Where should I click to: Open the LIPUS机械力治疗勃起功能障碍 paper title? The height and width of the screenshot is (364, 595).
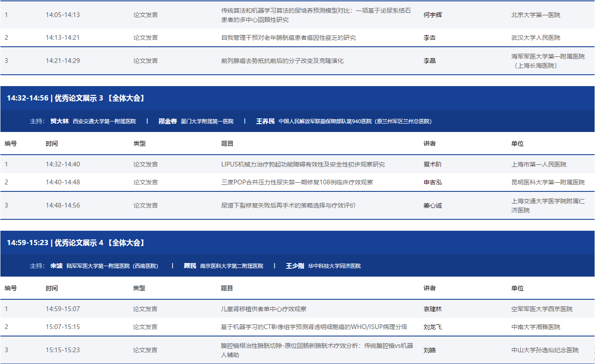point(303,165)
